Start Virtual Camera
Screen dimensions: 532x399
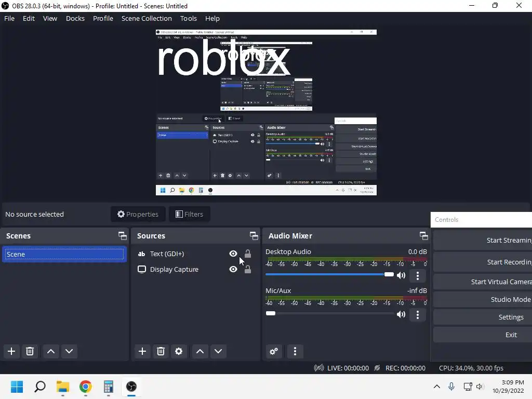point(483,282)
